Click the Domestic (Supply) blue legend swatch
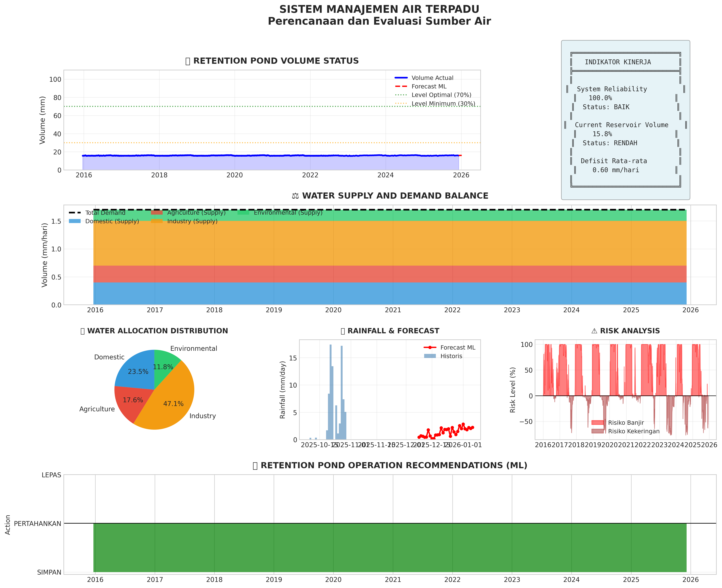The width and height of the screenshot is (722, 588). pos(75,221)
